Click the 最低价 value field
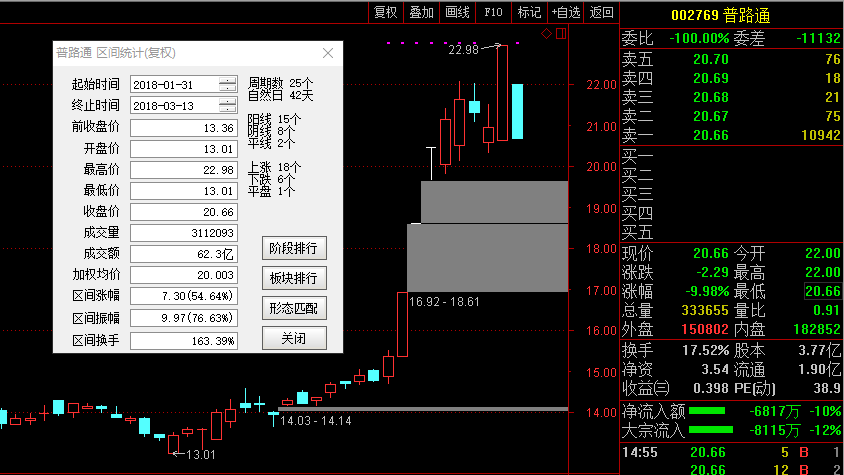Screen dimensions: 844x475 (184, 191)
